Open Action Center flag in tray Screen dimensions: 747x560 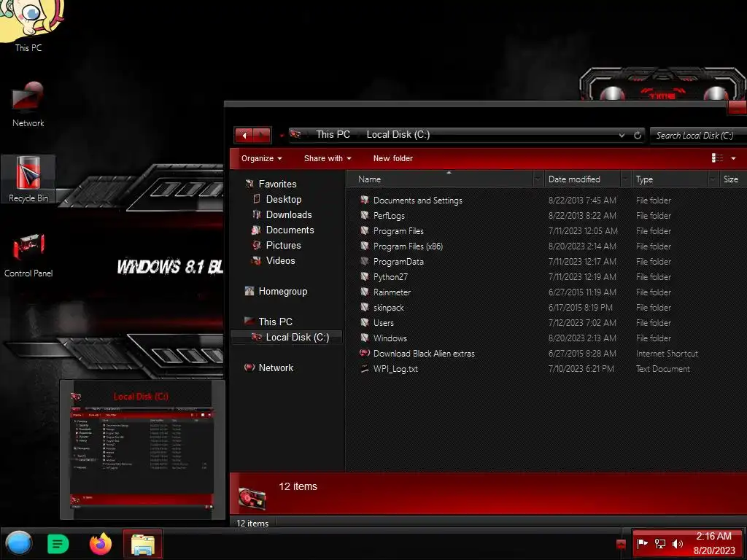tap(642, 542)
